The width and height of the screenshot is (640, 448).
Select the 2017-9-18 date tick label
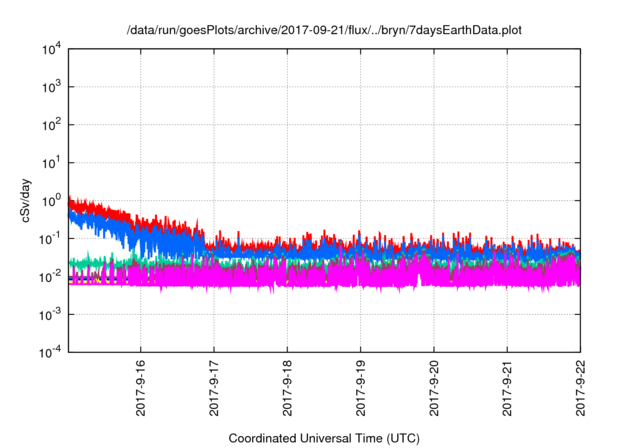click(x=287, y=388)
